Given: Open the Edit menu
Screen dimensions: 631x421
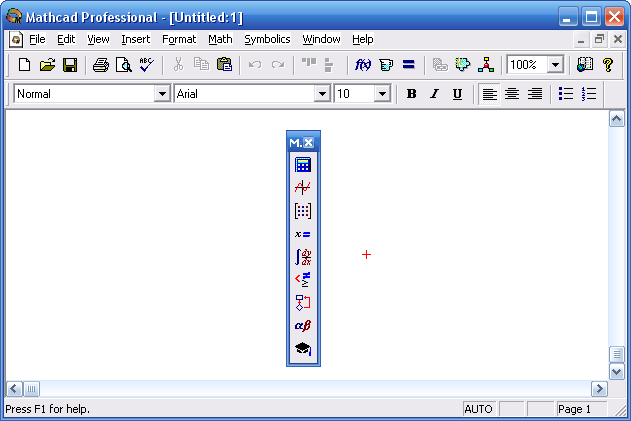Looking at the screenshot, I should point(66,39).
